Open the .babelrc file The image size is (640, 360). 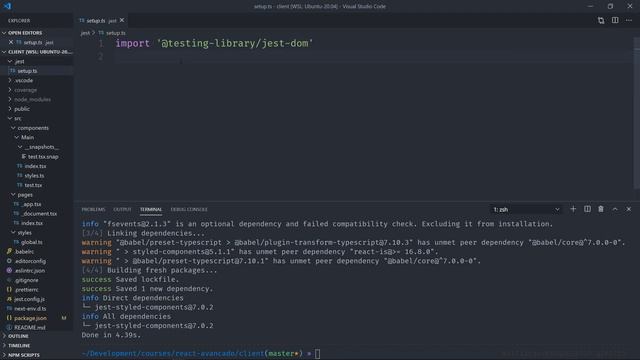pos(37,252)
